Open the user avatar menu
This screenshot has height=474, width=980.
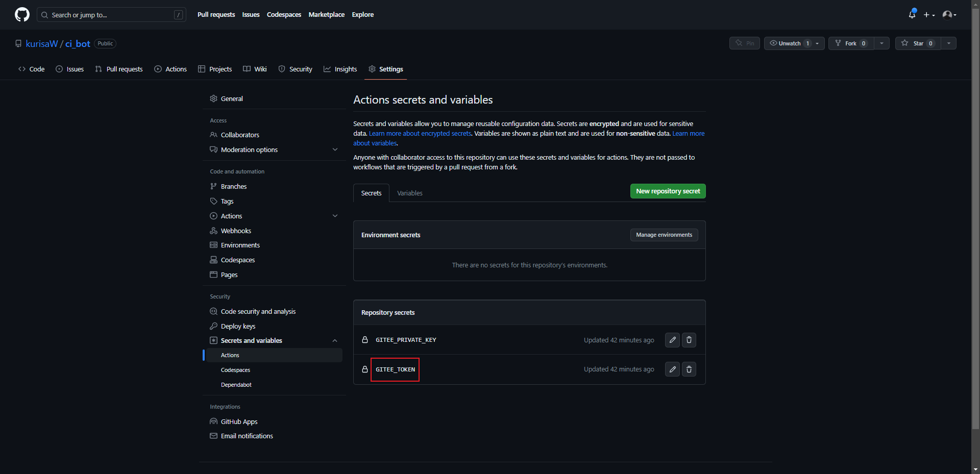[x=949, y=15]
